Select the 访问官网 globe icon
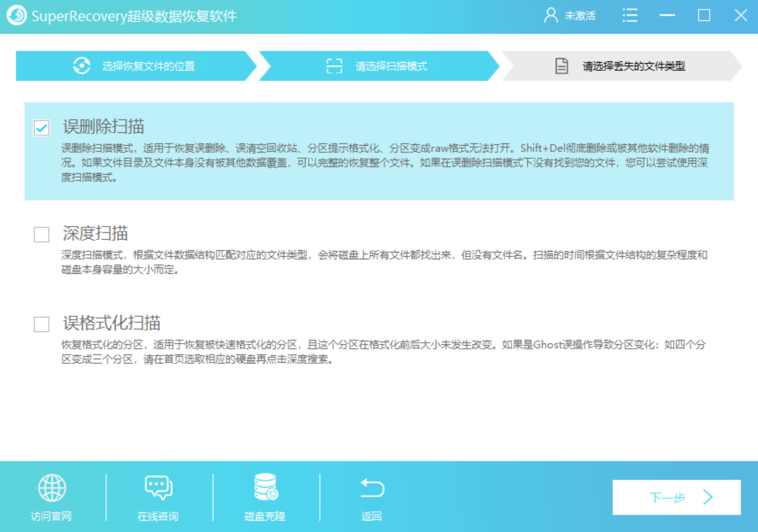This screenshot has width=758, height=532. (53, 488)
